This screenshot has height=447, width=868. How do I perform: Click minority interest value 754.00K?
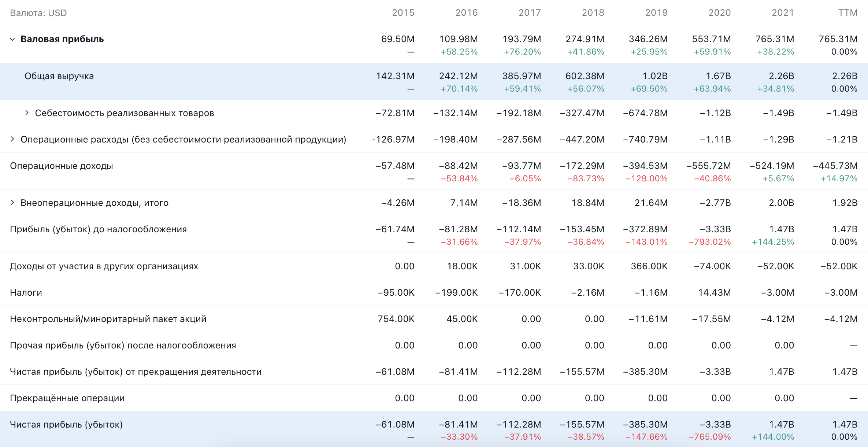pyautogui.click(x=396, y=319)
